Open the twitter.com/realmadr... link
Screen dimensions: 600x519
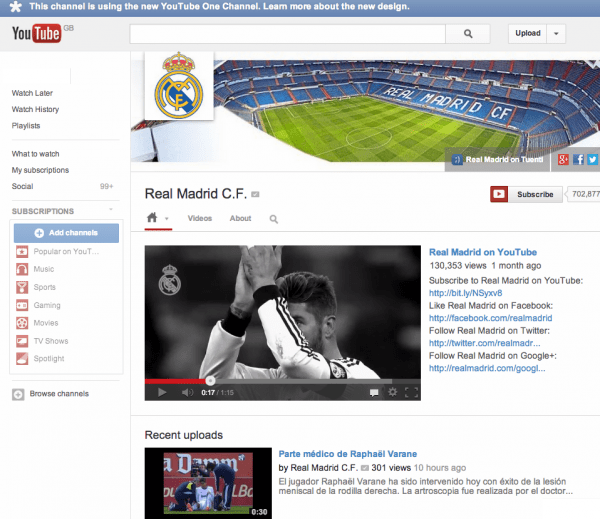click(x=484, y=343)
